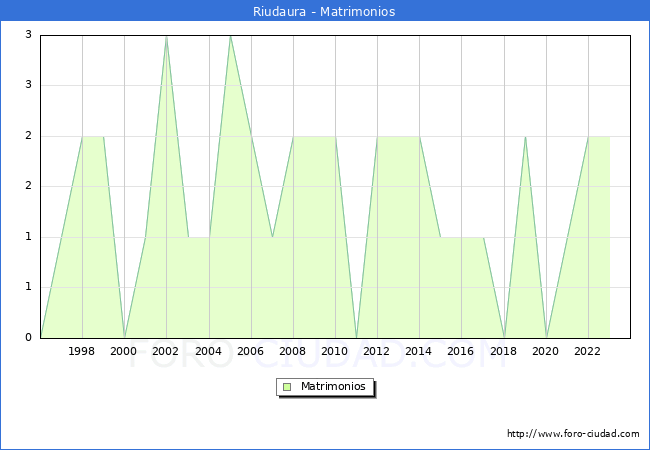Select the 2020 x-axis label
Screen dimensions: 650x450
545,351
